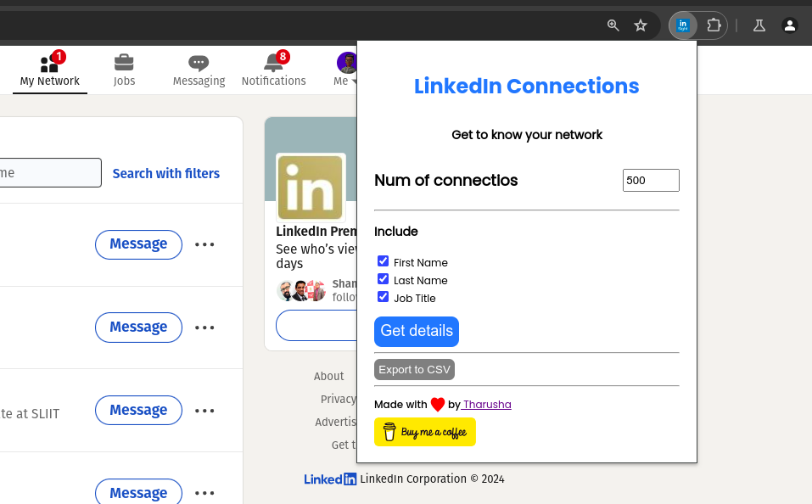Toggle the Last Name checkbox

[x=384, y=279]
